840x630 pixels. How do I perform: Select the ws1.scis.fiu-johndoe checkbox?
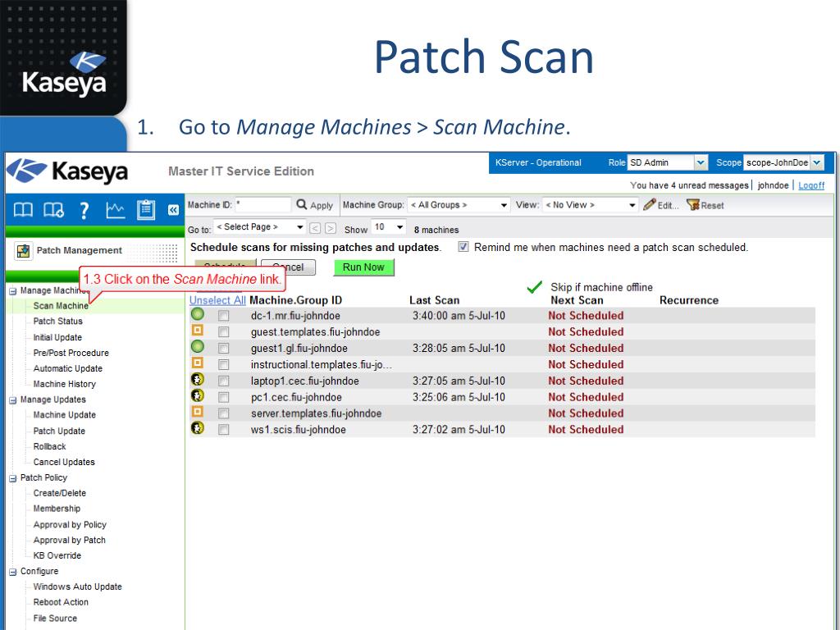(x=223, y=430)
